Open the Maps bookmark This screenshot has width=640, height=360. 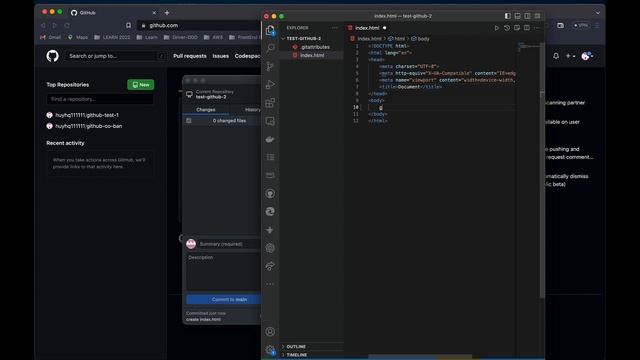pos(78,37)
